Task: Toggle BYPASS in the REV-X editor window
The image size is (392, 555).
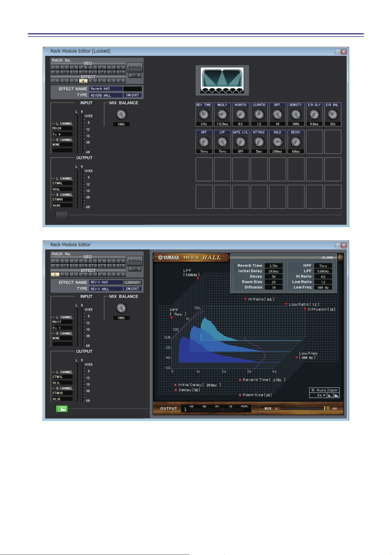Action: [x=135, y=261]
